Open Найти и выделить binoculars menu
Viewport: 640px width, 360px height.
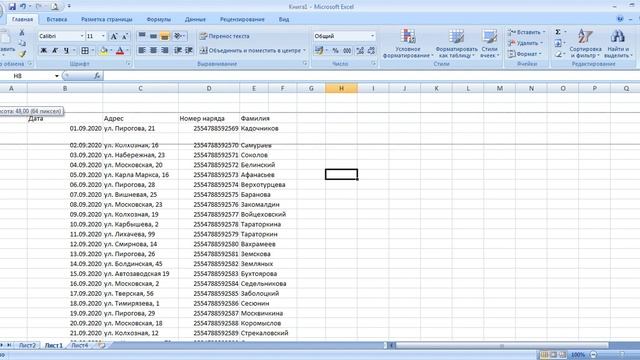pyautogui.click(x=618, y=43)
